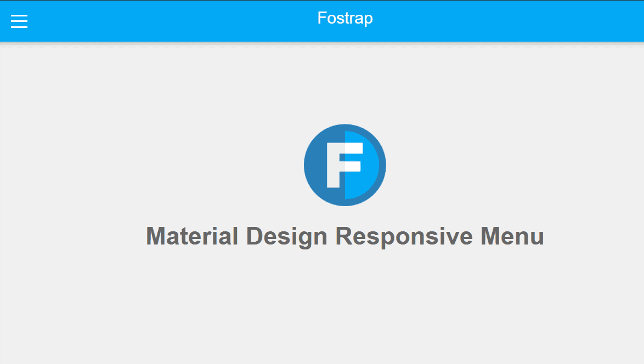The height and width of the screenshot is (364, 644).
Task: Click the Material Design Responsive Menu heading
Action: coord(345,236)
